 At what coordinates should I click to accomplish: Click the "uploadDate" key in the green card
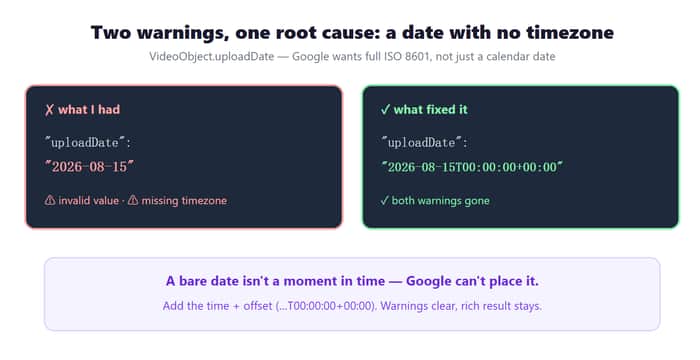(x=424, y=143)
